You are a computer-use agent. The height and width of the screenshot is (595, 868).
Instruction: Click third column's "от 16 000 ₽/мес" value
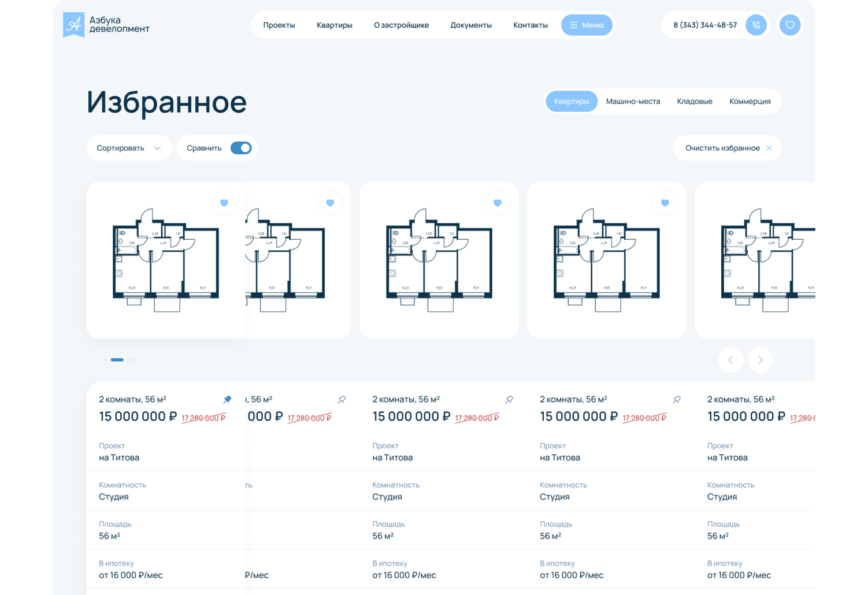pyautogui.click(x=404, y=575)
